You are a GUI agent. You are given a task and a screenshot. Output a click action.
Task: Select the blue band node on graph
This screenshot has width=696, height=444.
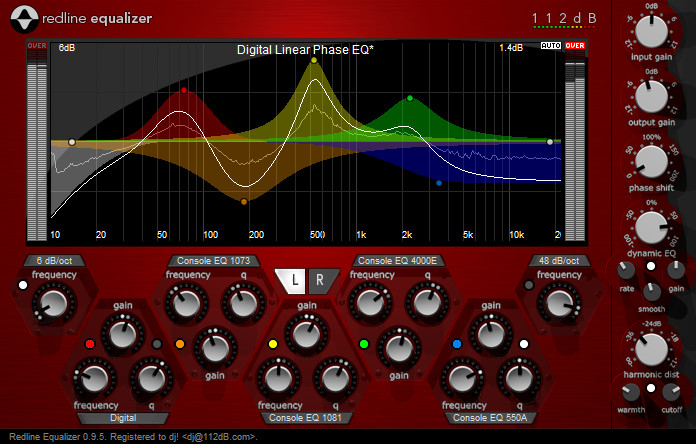439,183
